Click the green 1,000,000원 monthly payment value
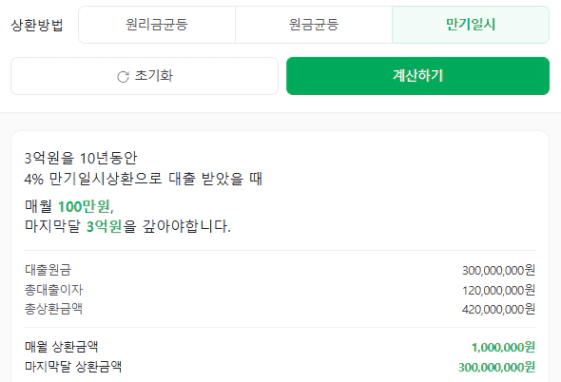 click(x=503, y=347)
